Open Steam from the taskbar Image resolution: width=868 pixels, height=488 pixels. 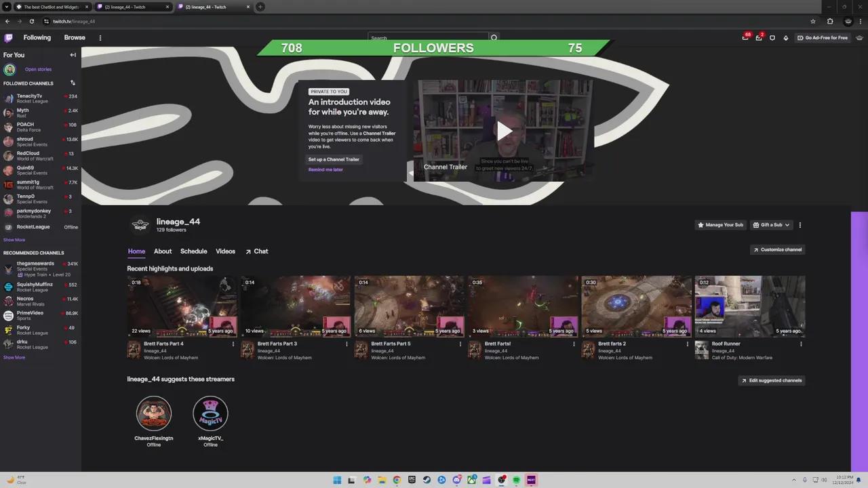pos(427,480)
